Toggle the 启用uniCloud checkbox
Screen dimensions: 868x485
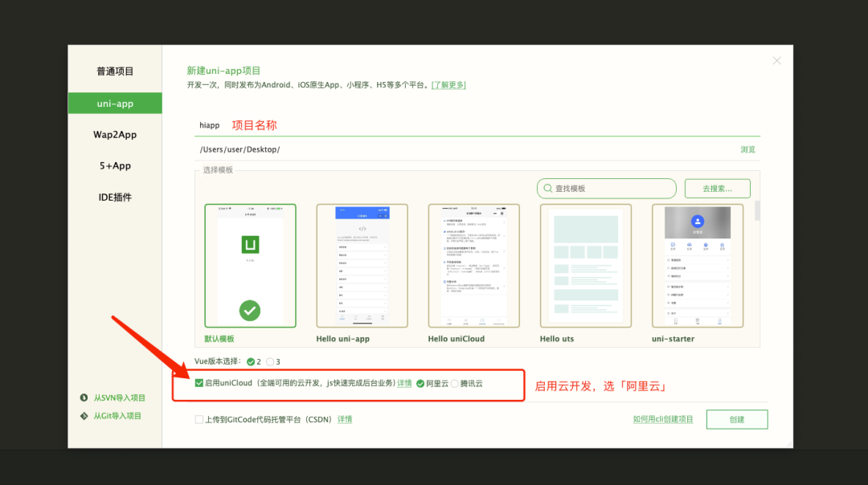(x=199, y=383)
